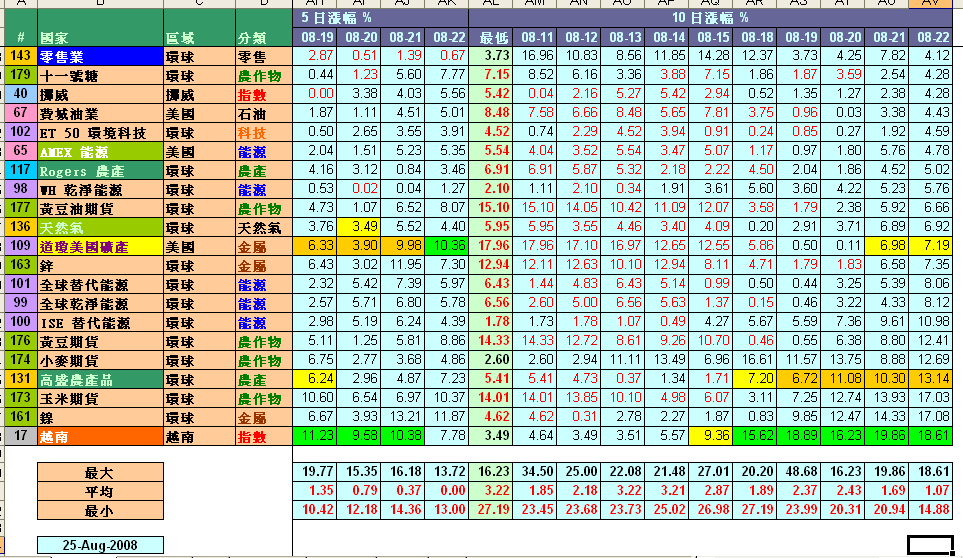
Task: Click the 區域 column header cell
Action: point(199,38)
